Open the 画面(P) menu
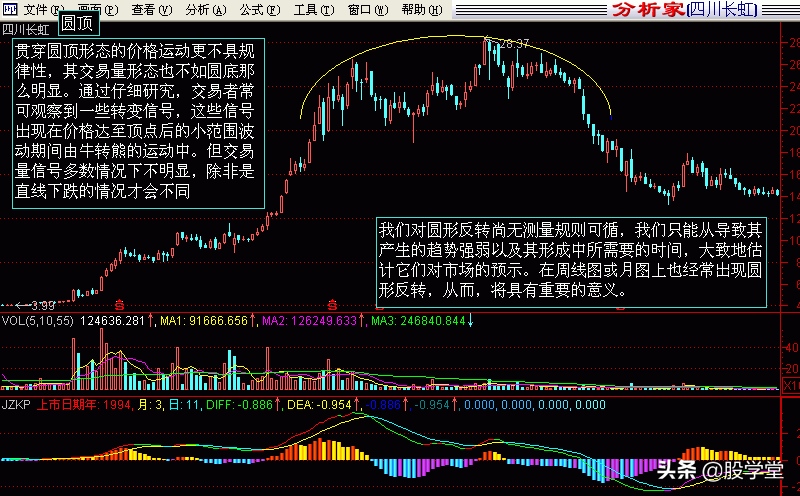Viewport: 800px width, 496px height. click(x=98, y=10)
